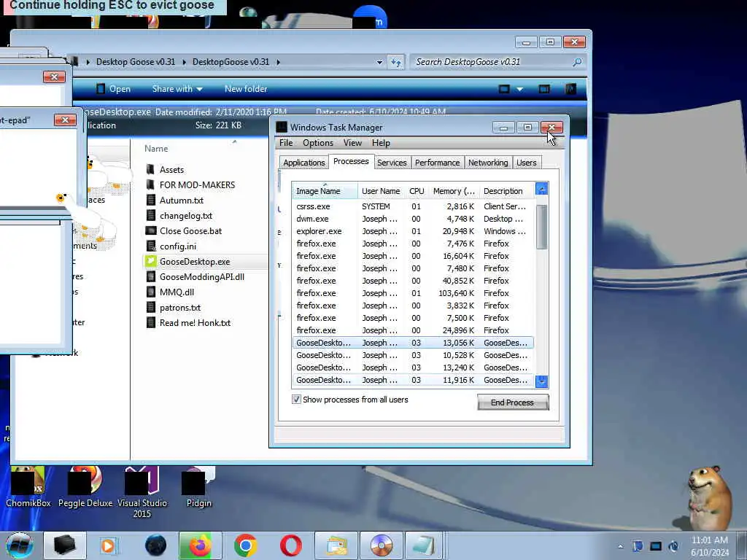This screenshot has width=747, height=560.
Task: Open the Share with dropdown
Action: tap(177, 89)
